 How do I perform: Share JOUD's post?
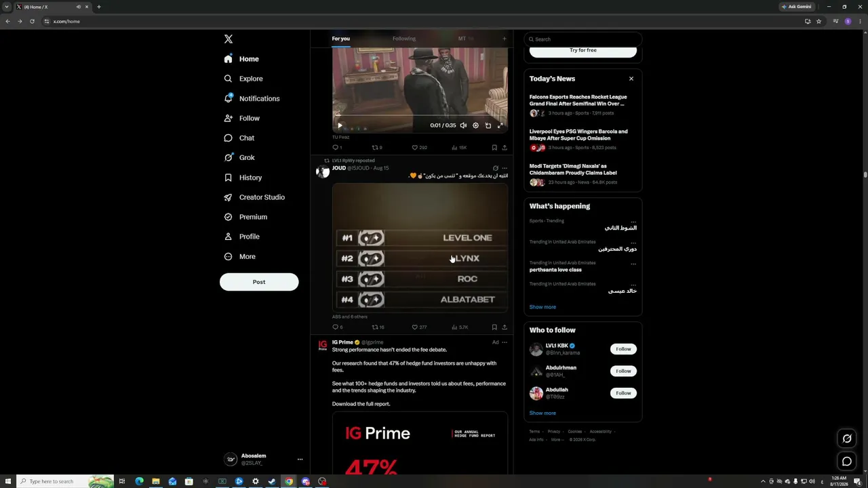(504, 327)
